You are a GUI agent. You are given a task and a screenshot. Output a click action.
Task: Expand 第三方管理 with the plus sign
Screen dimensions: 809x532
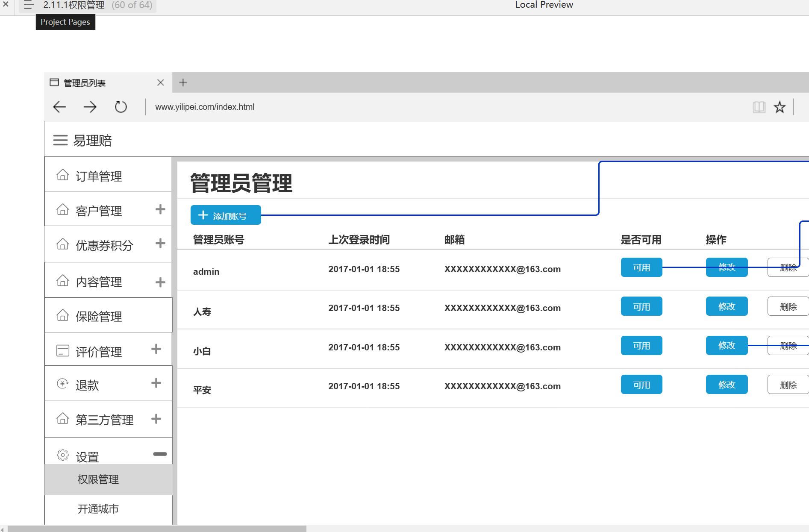coord(156,418)
